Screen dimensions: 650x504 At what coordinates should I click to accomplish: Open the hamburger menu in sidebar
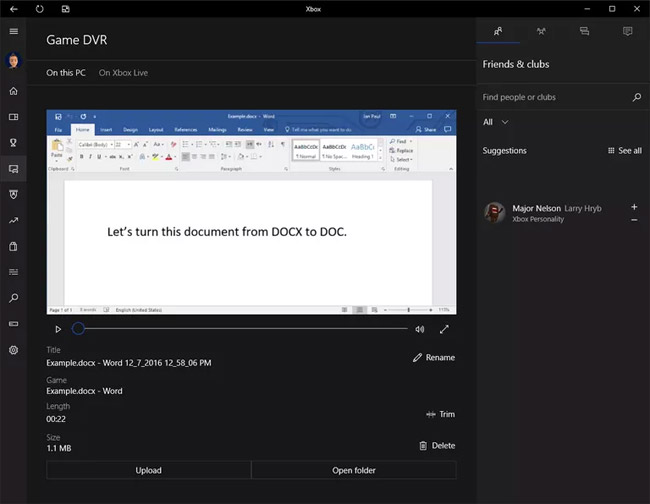click(13, 31)
